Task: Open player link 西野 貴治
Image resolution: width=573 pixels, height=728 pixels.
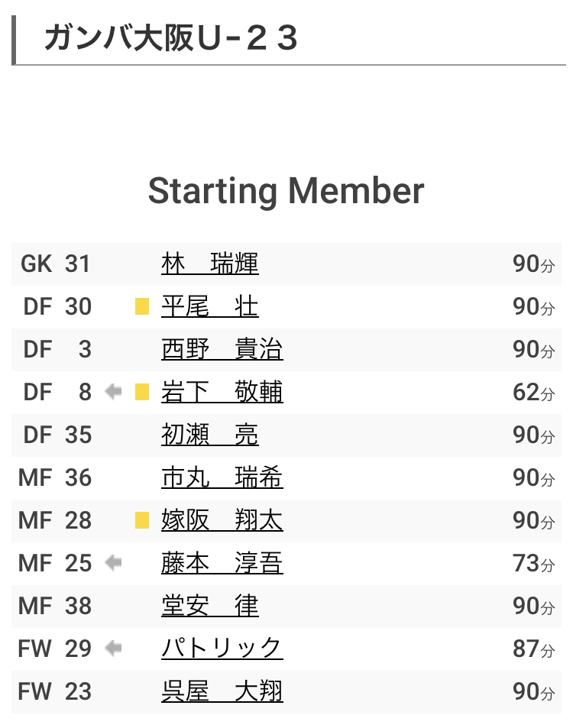Action: pos(222,349)
